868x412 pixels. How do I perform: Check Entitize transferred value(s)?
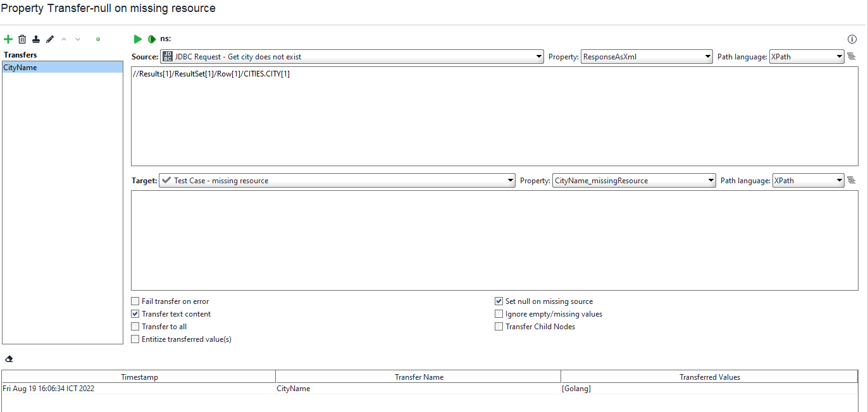[135, 339]
